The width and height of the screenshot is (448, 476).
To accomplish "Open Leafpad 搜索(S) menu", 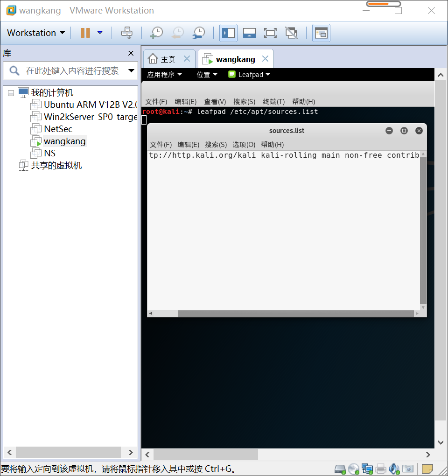I will 216,145.
